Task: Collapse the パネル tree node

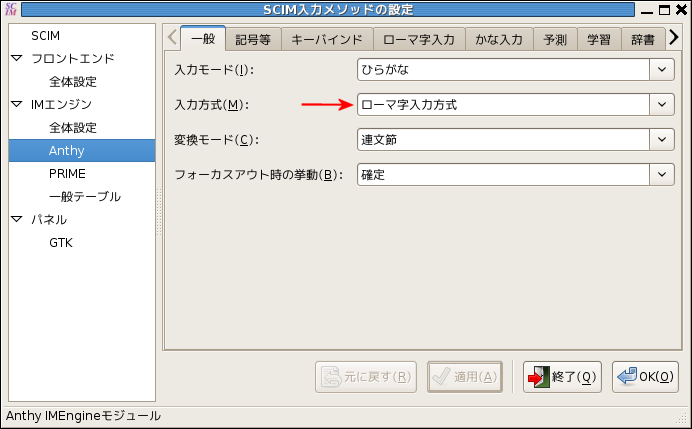Action: pyautogui.click(x=17, y=219)
